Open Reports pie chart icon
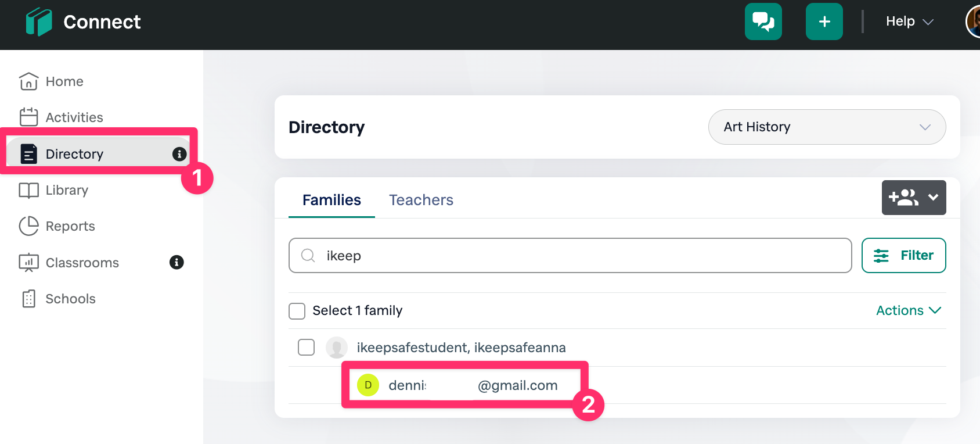Screen dimensions: 980x444 pyautogui.click(x=28, y=226)
